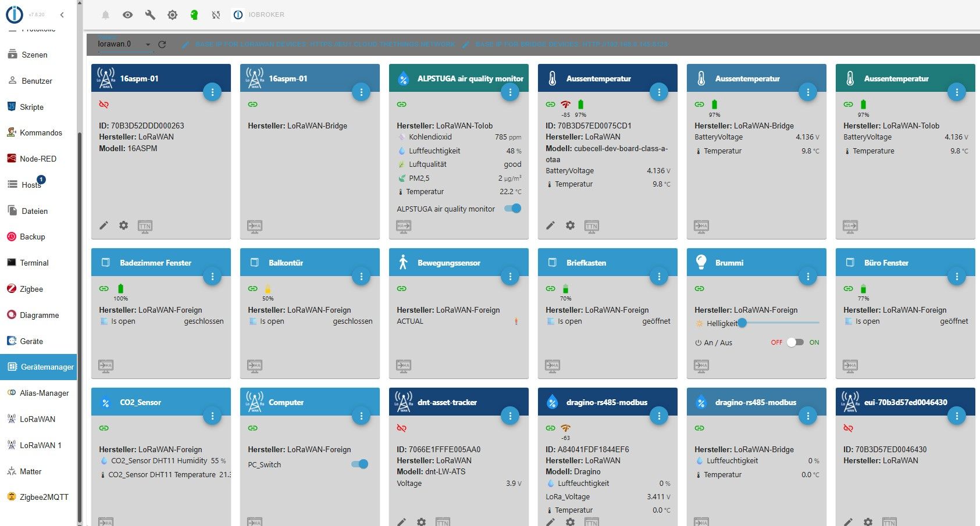980x526 pixels.
Task: Click HA icon on Bewegungssensor card
Action: (x=403, y=366)
